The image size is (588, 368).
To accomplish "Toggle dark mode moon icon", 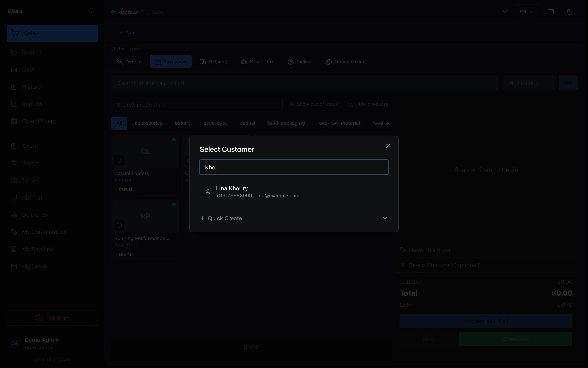I will (570, 12).
